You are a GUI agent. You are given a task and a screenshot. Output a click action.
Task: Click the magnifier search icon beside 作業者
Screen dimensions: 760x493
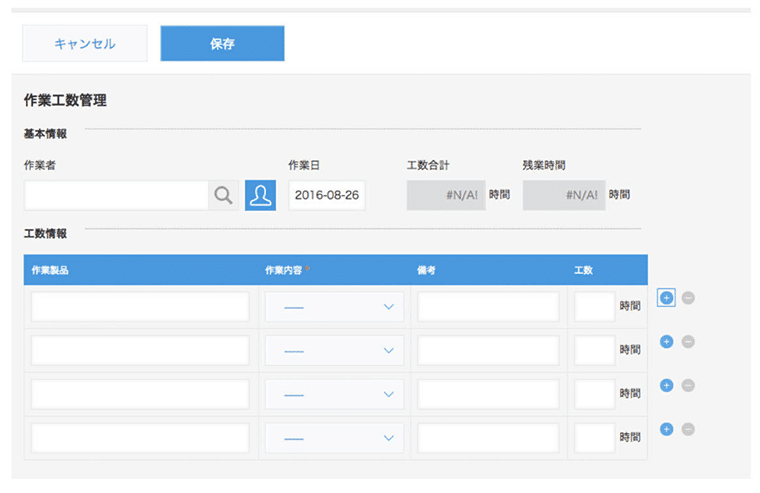[224, 195]
